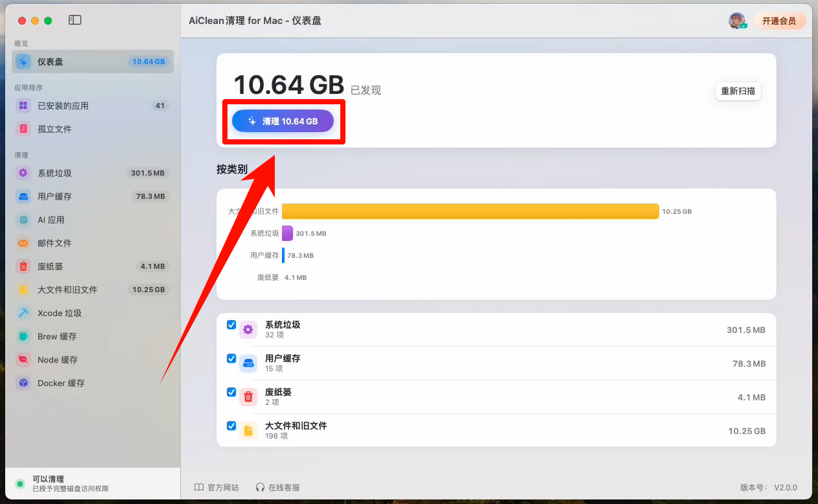Click the sidebar 大文件和旧文件 yellow icon
818x504 pixels.
click(23, 290)
